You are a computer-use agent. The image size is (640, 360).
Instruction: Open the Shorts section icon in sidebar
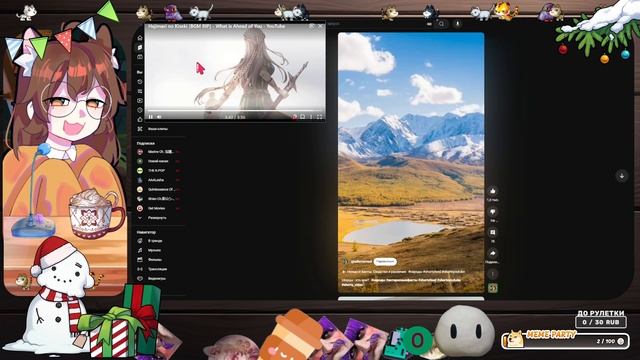[x=140, y=47]
